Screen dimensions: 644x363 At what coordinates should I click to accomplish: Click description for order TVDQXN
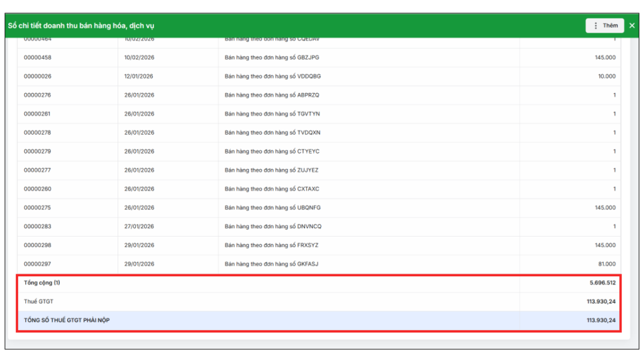pyautogui.click(x=272, y=133)
